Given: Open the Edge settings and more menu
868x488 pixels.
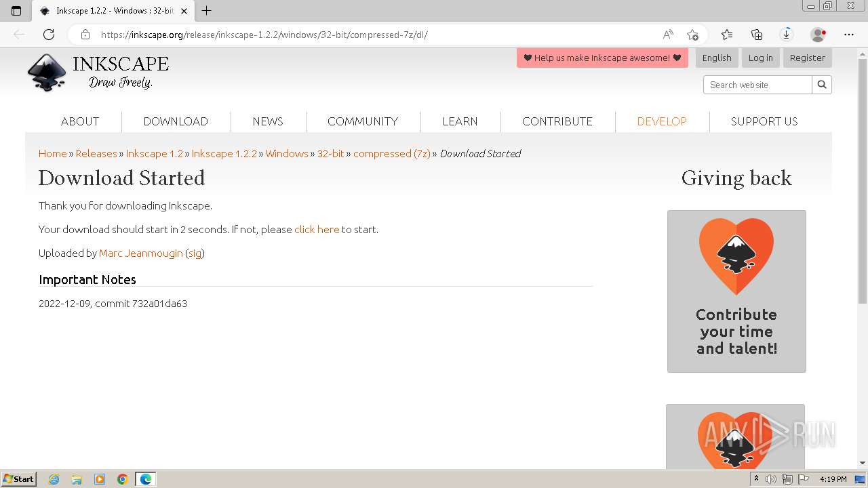Looking at the screenshot, I should (x=849, y=35).
